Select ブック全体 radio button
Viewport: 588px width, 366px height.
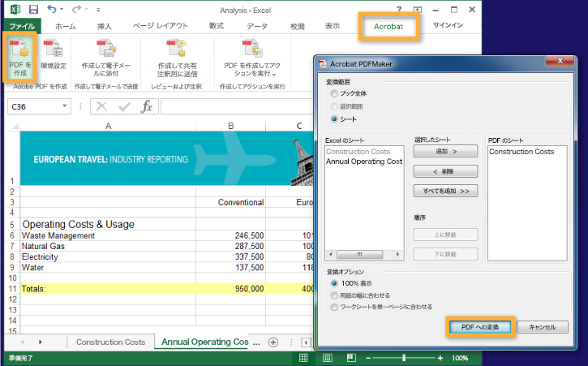(x=334, y=93)
